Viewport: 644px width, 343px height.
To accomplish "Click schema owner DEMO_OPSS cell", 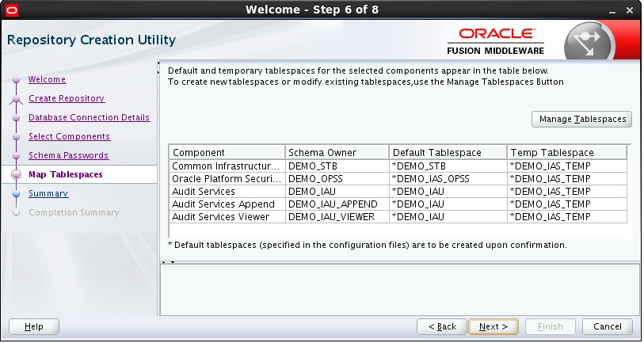I will coord(337,179).
